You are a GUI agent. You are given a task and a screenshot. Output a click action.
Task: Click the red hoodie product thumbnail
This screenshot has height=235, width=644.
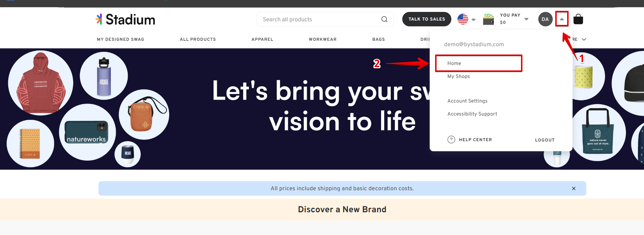(40, 83)
